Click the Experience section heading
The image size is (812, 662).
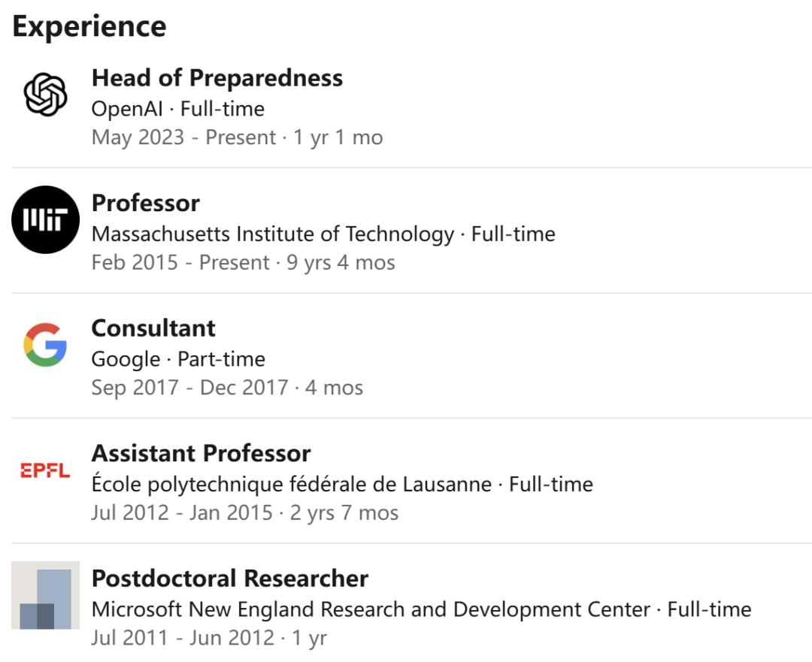89,27
